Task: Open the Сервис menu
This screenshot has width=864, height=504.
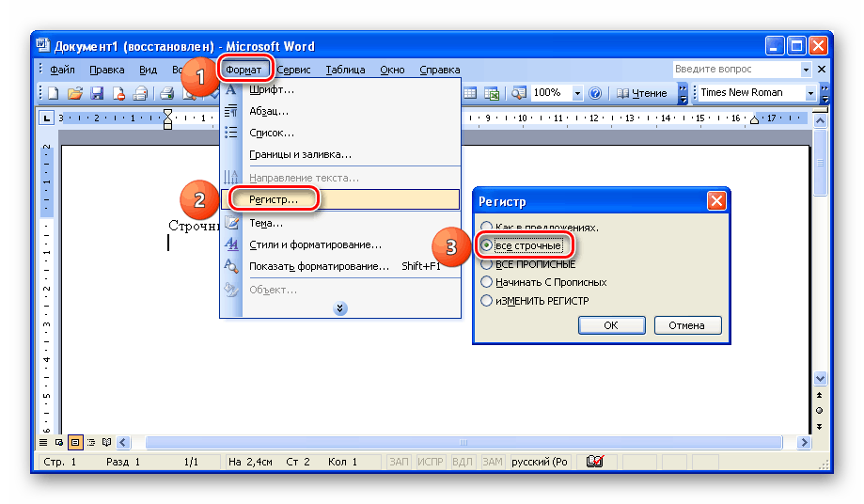Action: pyautogui.click(x=293, y=70)
